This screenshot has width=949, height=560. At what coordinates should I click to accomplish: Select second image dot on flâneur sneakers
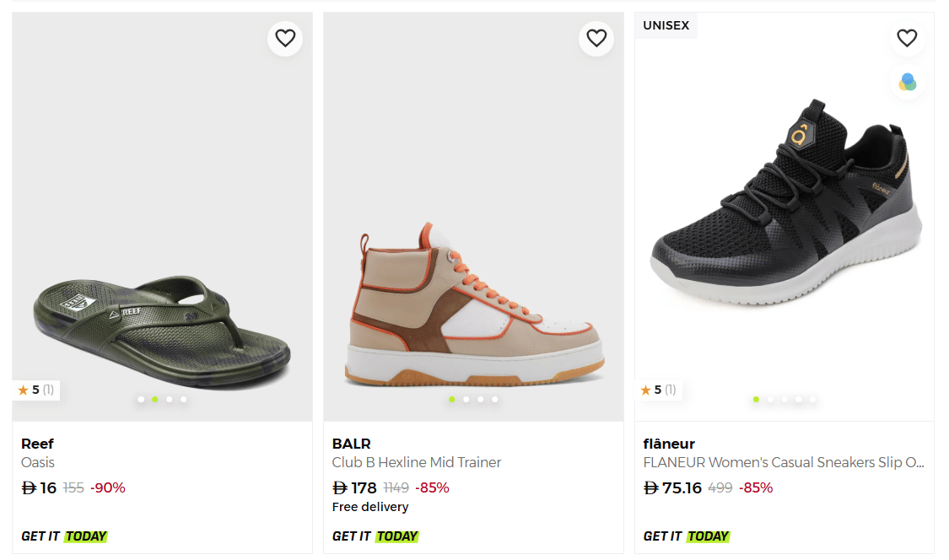coord(770,399)
